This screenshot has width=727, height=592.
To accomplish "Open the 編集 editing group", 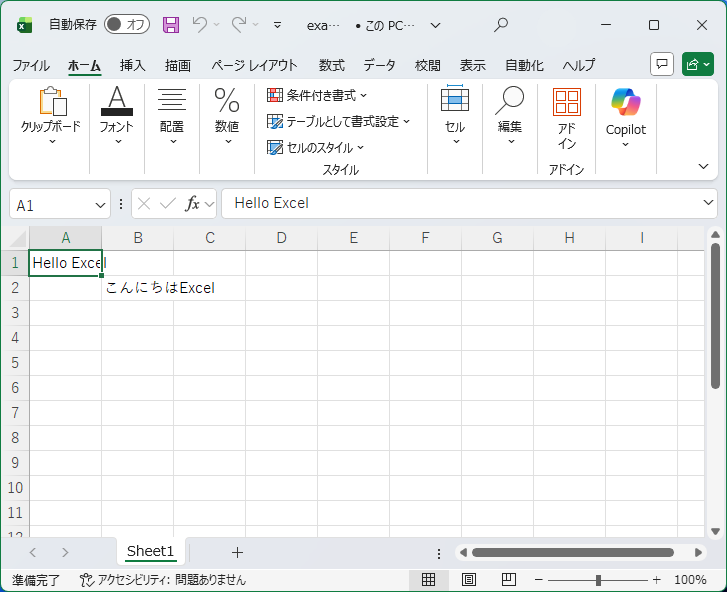I will [510, 116].
